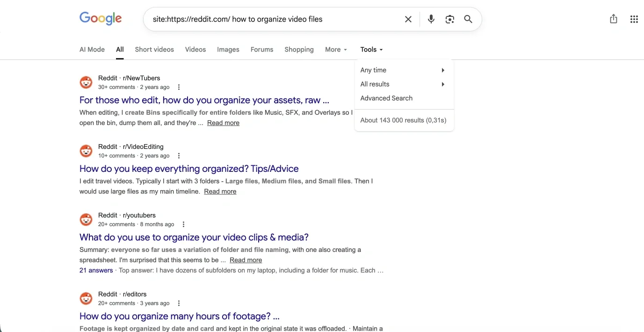Click '20+ comments · 8 months ago' text
644x332 pixels.
(x=136, y=224)
